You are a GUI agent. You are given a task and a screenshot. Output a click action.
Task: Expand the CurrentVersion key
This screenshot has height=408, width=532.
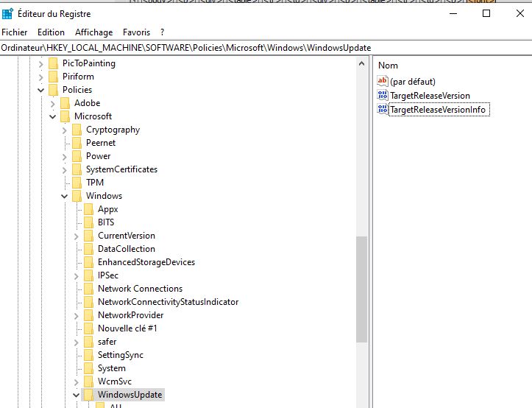(x=77, y=236)
